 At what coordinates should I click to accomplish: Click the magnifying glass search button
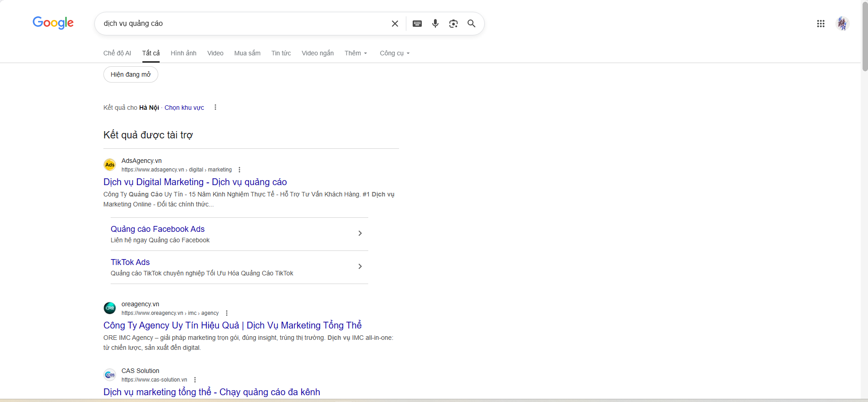pyautogui.click(x=472, y=24)
